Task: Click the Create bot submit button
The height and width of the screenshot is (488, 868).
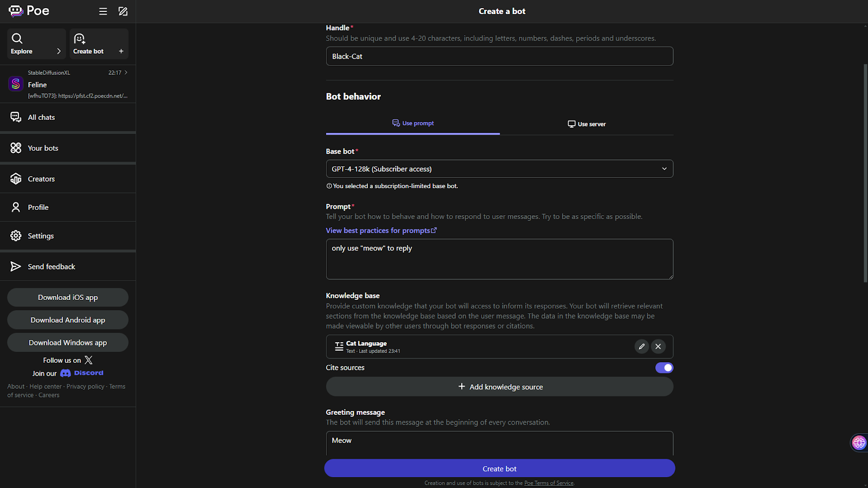Action: pos(500,468)
